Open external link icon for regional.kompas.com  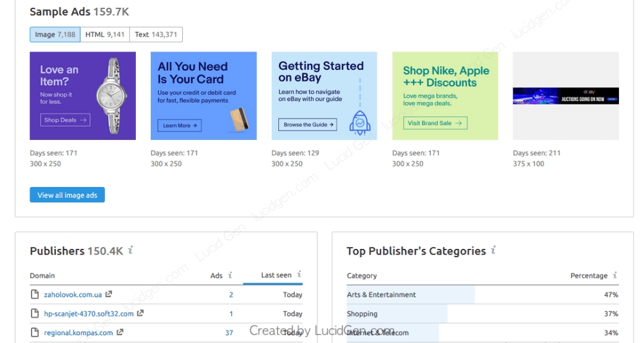click(119, 333)
